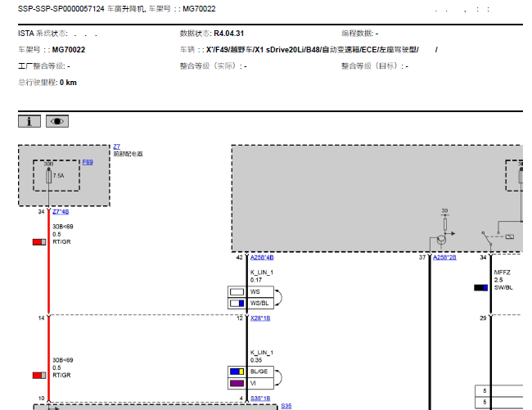Click the BL/GE wire color swatch

click(x=237, y=372)
